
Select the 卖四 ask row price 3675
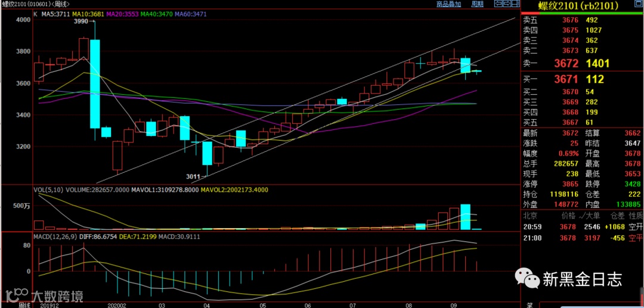click(x=571, y=30)
